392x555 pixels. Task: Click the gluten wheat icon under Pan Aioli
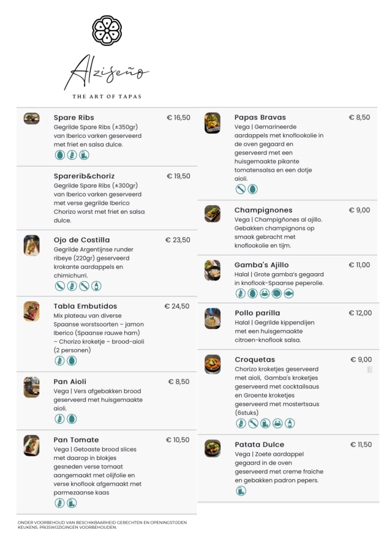tap(59, 419)
